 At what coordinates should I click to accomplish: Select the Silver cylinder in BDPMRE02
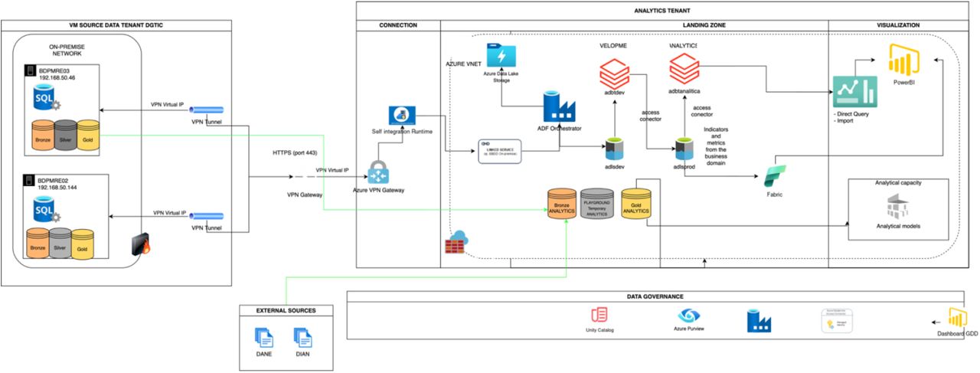point(60,243)
